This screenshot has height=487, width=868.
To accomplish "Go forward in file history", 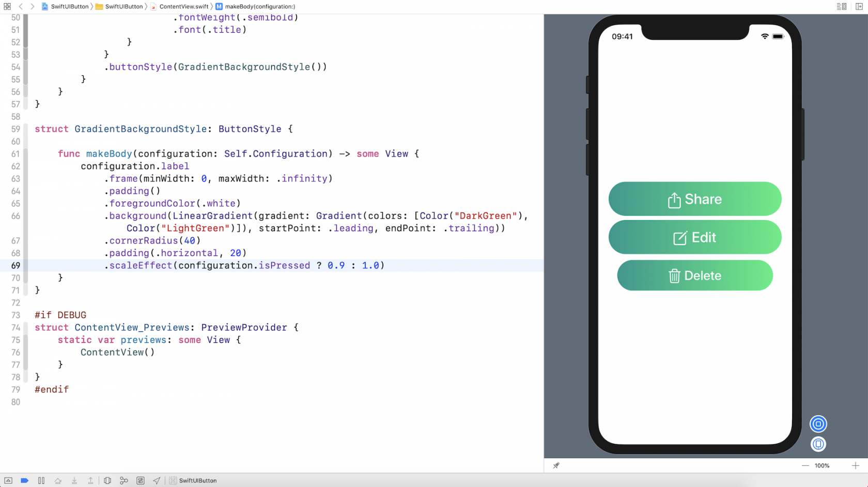I will (32, 7).
